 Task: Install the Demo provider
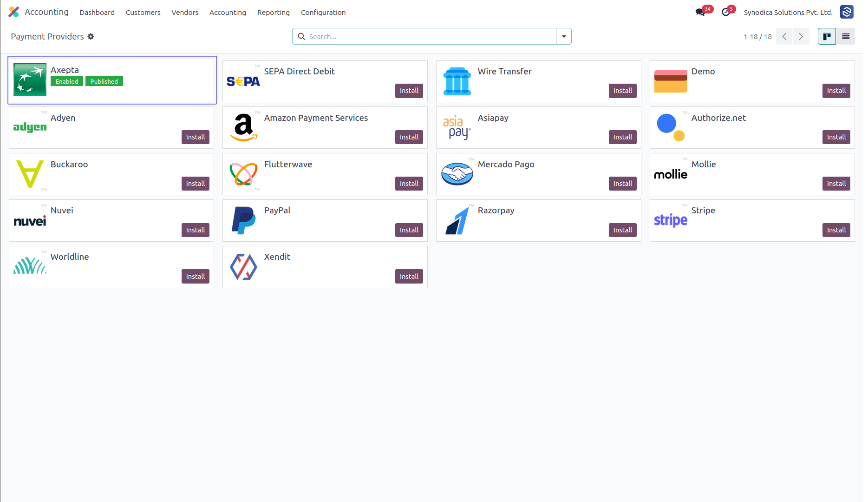[x=836, y=91]
